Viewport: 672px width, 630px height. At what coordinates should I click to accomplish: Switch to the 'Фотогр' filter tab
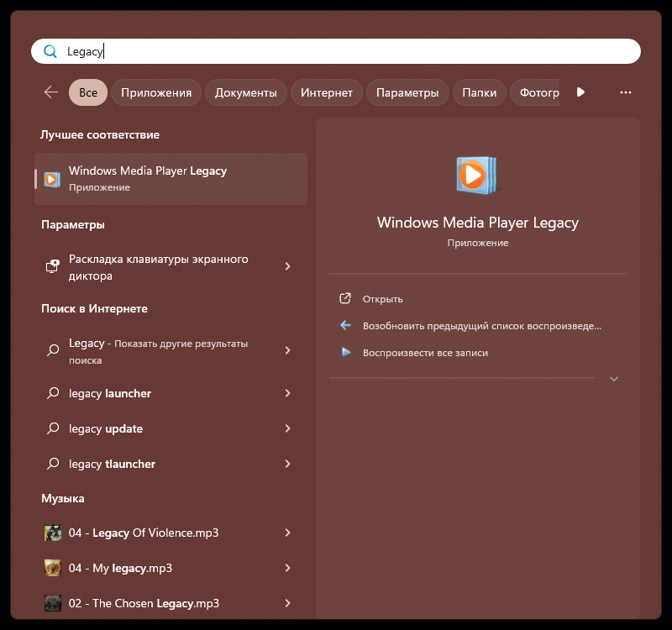[535, 92]
